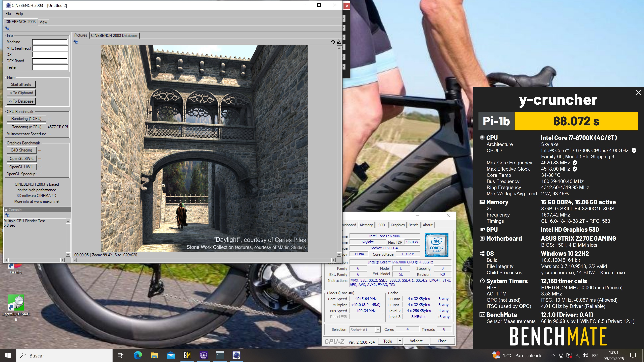Open Task View in the taskbar
The height and width of the screenshot is (362, 644).
[121, 355]
